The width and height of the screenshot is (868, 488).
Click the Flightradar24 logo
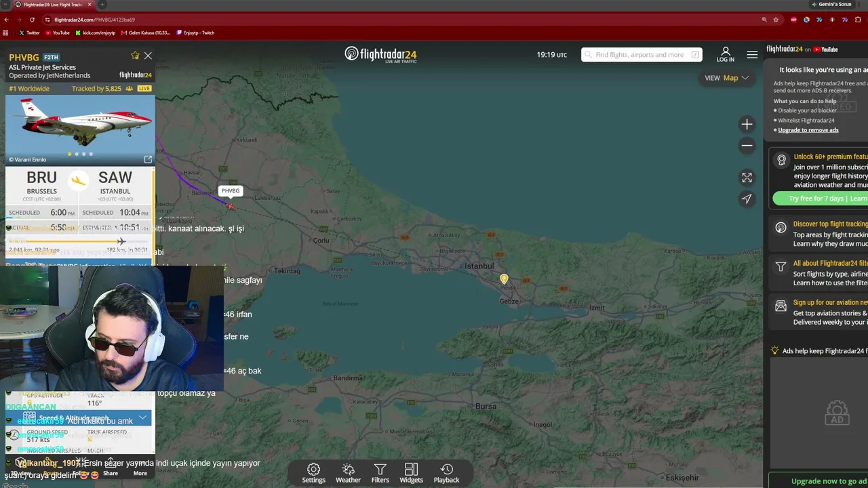tap(380, 54)
